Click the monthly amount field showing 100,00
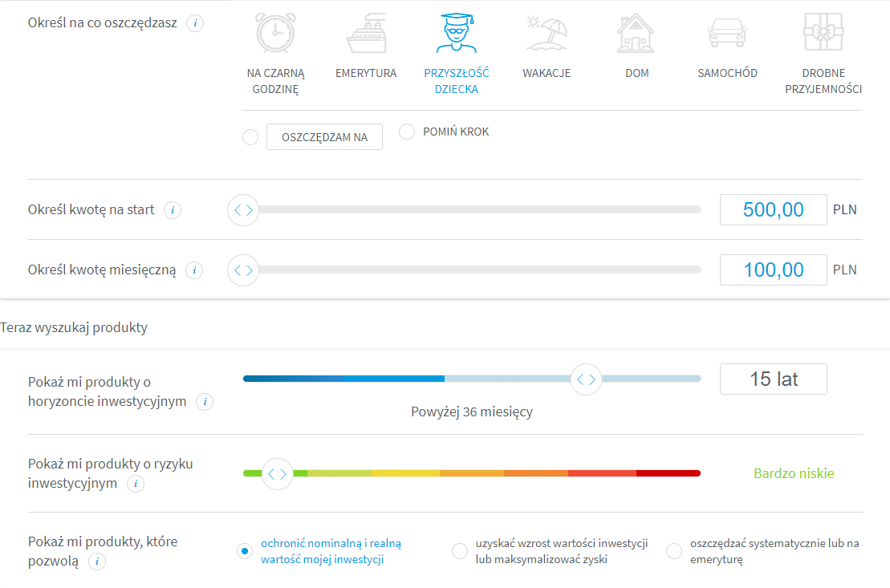 pyautogui.click(x=773, y=270)
